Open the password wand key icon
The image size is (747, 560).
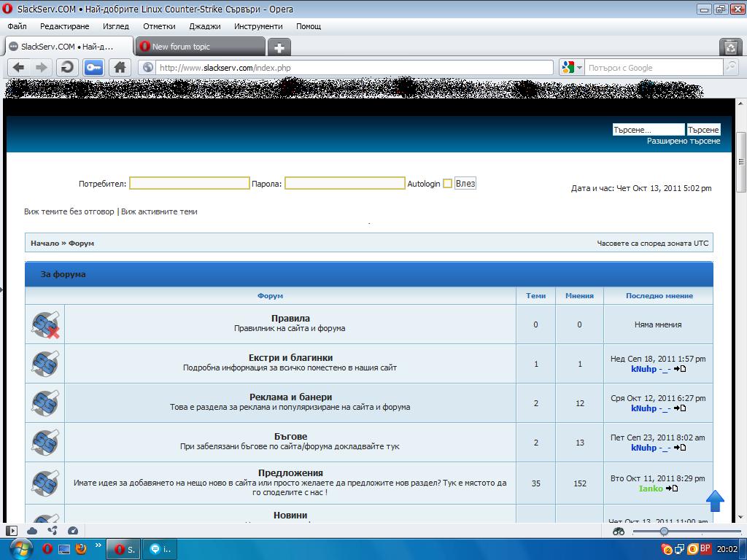[93, 67]
